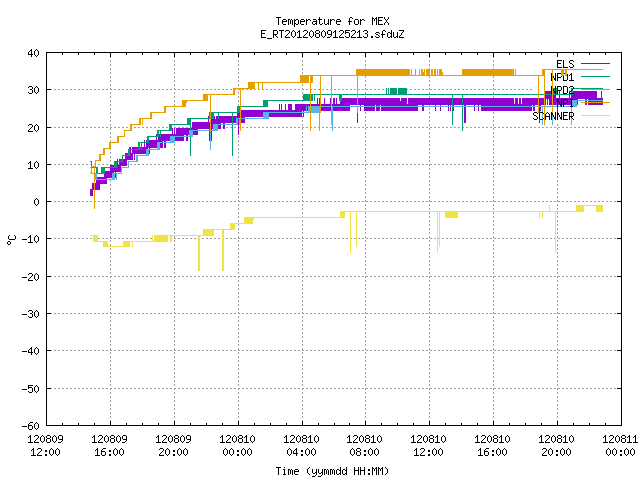Click the y-axis label -50
The width and height of the screenshot is (640, 480).
[31, 389]
